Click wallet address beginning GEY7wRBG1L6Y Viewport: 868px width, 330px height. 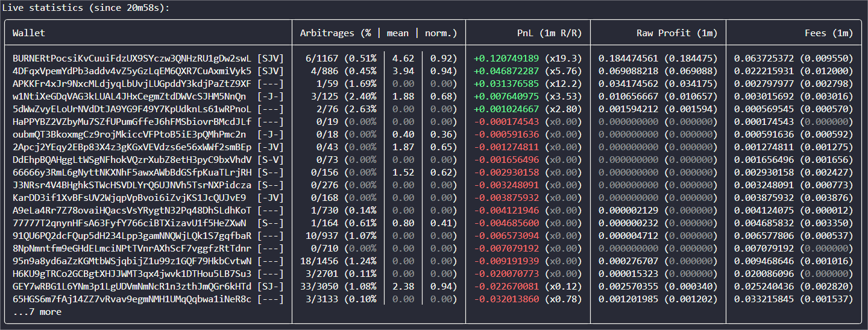(131, 287)
